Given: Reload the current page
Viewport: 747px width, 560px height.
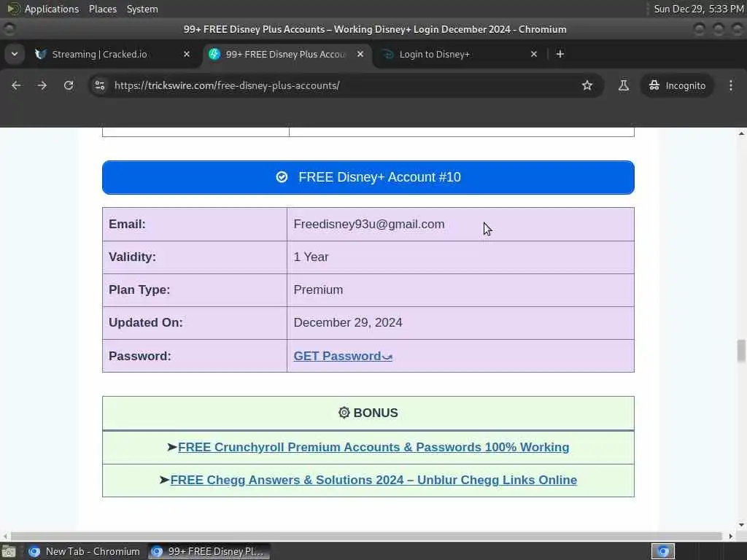Looking at the screenshot, I should pyautogui.click(x=69, y=85).
